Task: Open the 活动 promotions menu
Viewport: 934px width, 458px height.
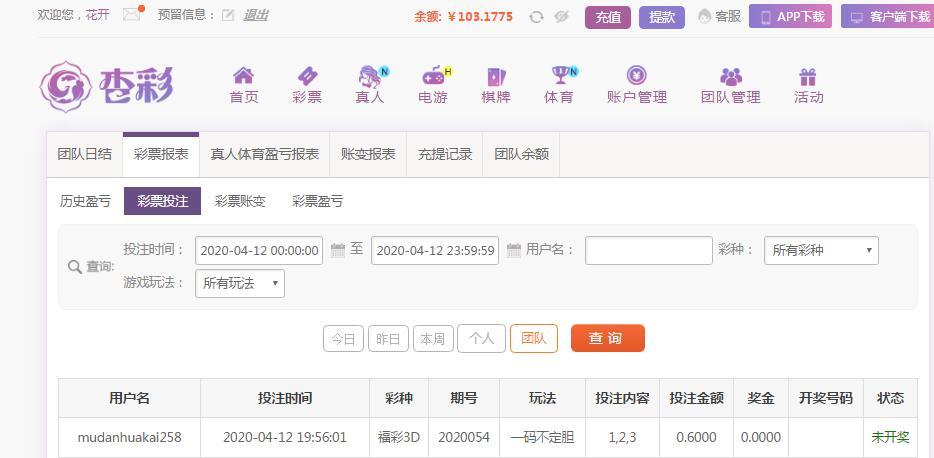Action: pyautogui.click(x=808, y=86)
